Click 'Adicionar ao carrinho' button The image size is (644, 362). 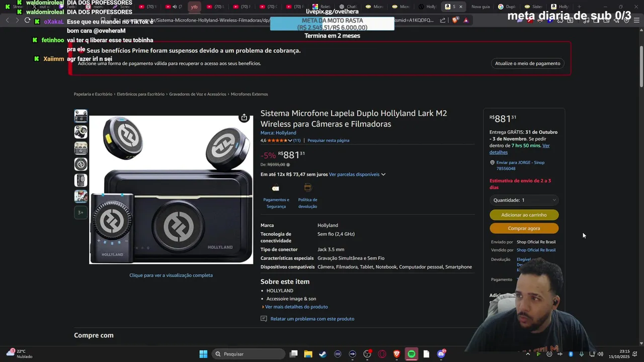click(524, 215)
